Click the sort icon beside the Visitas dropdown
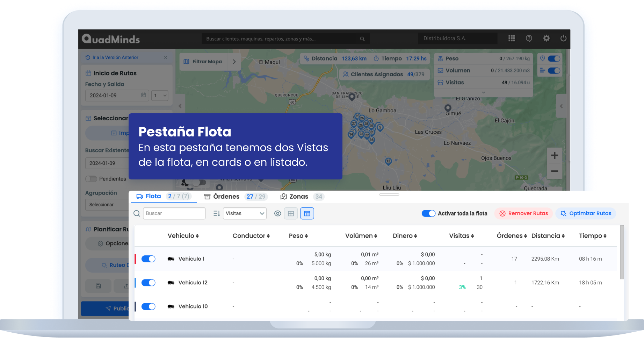The image size is (644, 340). point(216,213)
